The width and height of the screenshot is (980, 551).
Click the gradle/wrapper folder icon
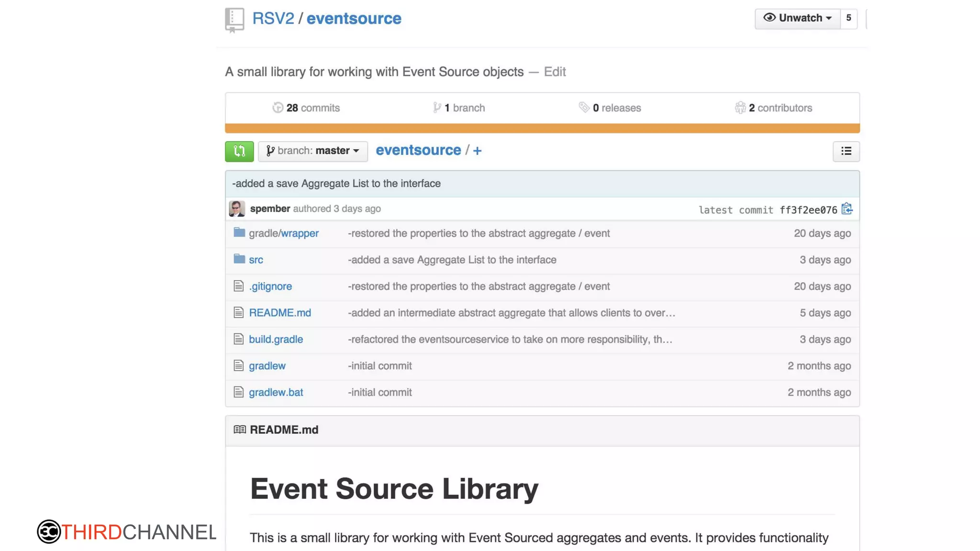point(239,233)
